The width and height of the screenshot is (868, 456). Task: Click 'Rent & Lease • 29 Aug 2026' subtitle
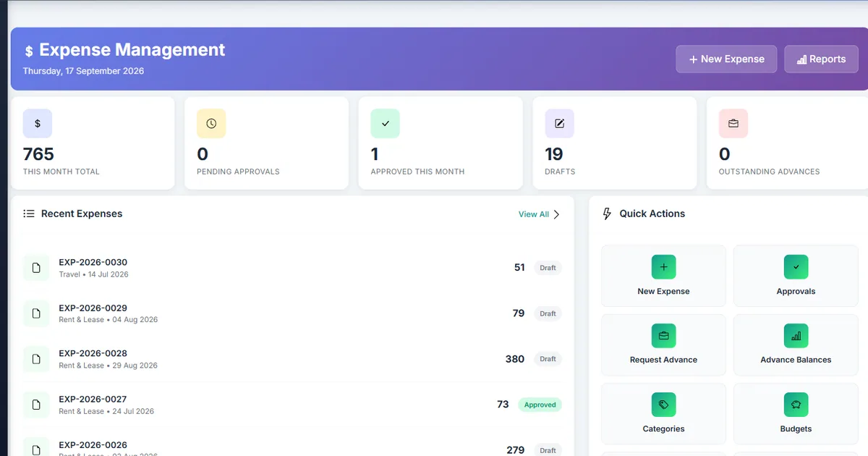point(108,366)
